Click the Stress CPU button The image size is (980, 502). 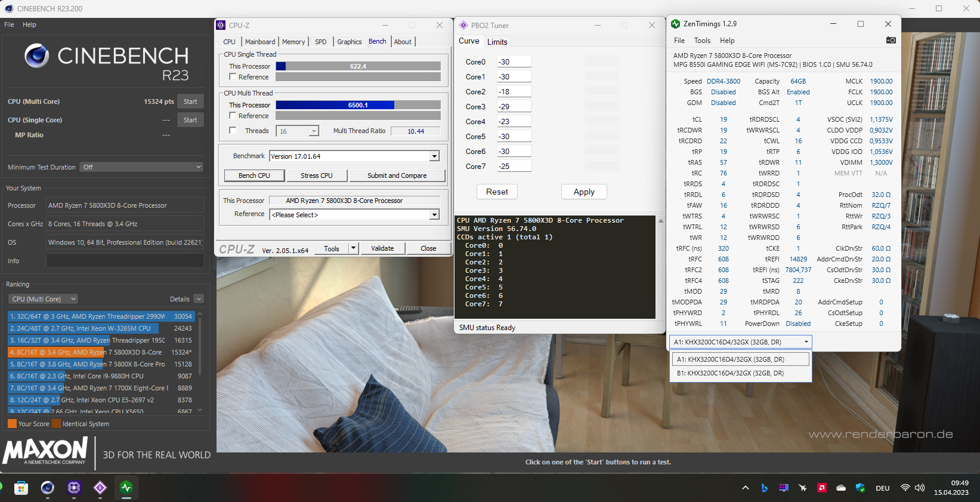(x=317, y=175)
